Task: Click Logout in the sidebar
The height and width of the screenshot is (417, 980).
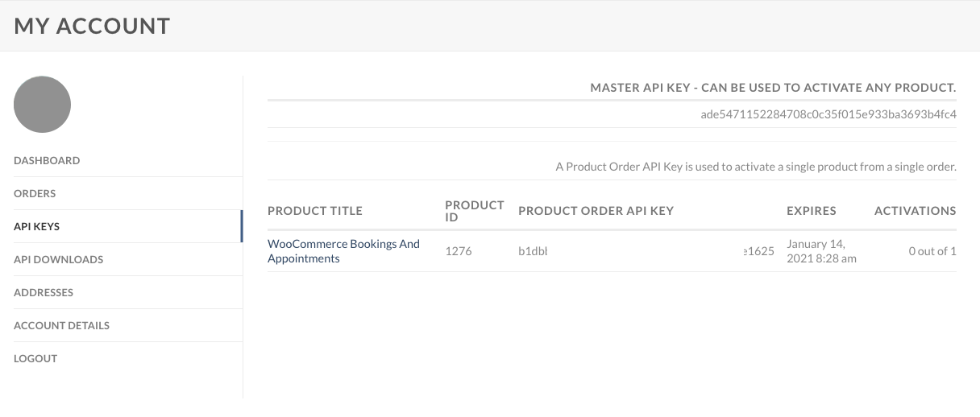Action: tap(35, 358)
